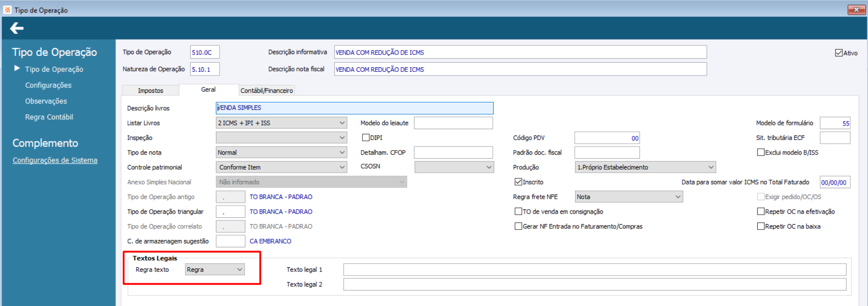Expand the CSOSN dropdown

454,167
